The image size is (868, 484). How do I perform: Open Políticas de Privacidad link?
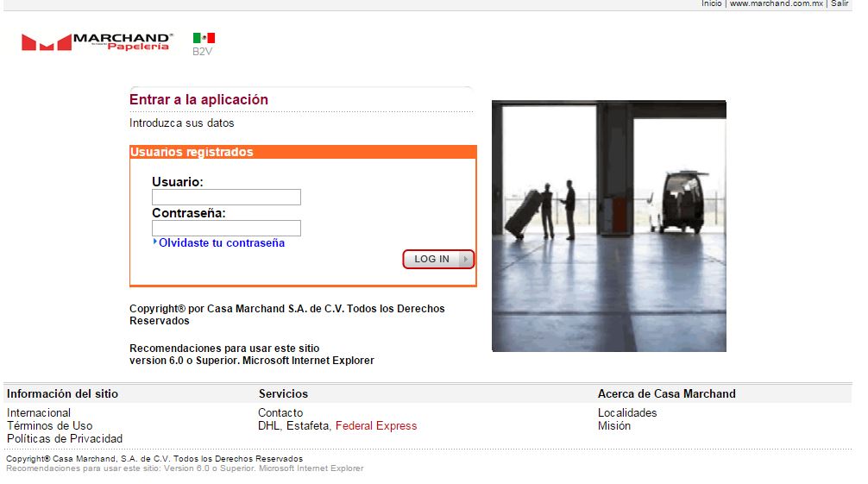pos(65,438)
